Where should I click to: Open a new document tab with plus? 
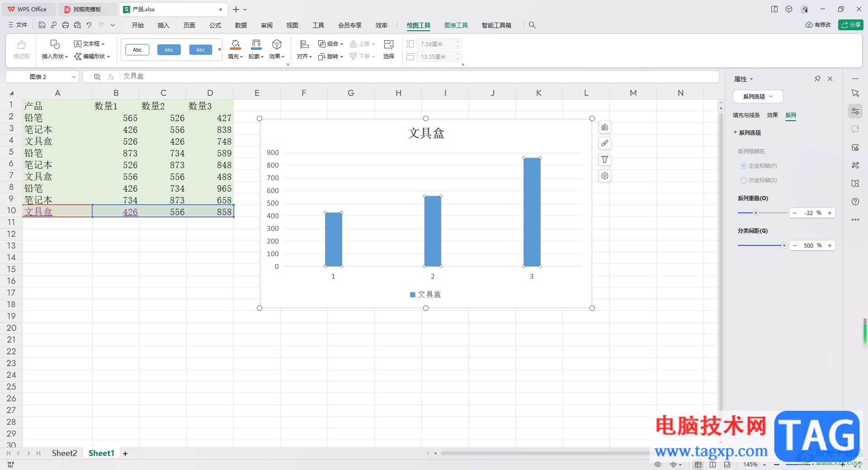click(236, 9)
